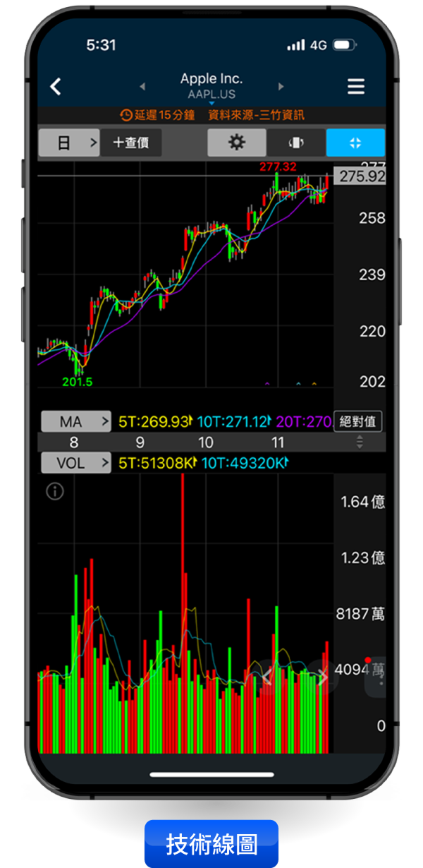Click the 技術線圖 blue label button
This screenshot has height=868, width=423.
[x=211, y=843]
